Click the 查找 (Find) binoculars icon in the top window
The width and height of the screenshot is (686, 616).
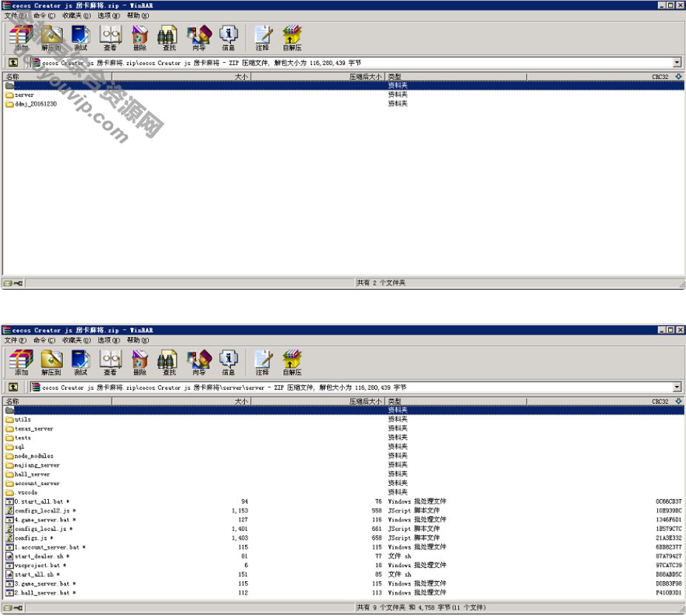tap(169, 38)
